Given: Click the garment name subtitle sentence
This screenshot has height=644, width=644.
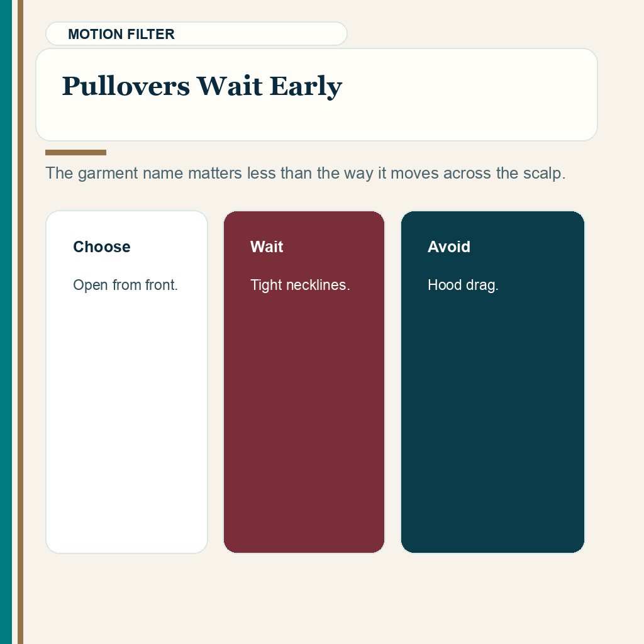Looking at the screenshot, I should (305, 173).
